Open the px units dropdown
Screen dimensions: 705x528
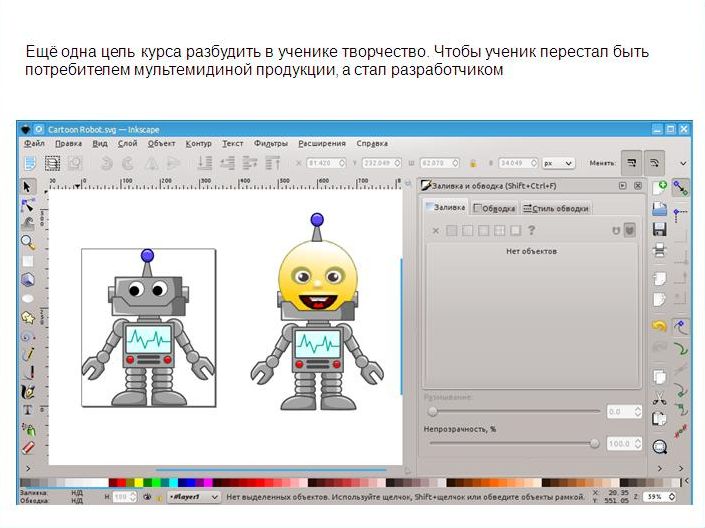558,163
